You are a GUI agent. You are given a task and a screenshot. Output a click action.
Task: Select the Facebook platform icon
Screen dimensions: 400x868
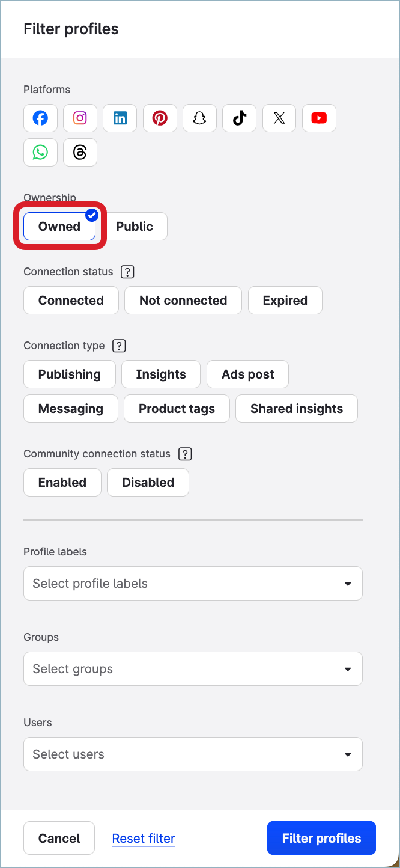[x=40, y=118]
